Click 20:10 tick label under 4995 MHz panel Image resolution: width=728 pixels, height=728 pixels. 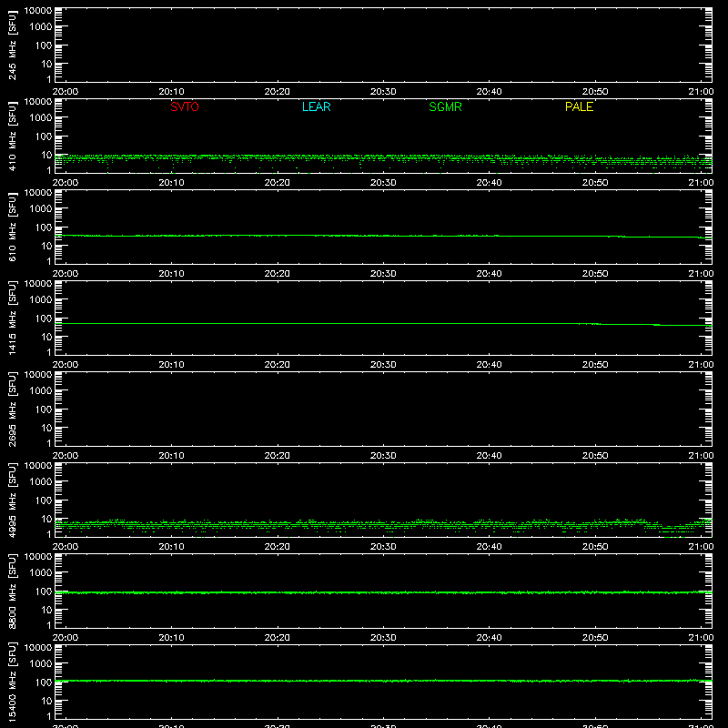pos(171,547)
